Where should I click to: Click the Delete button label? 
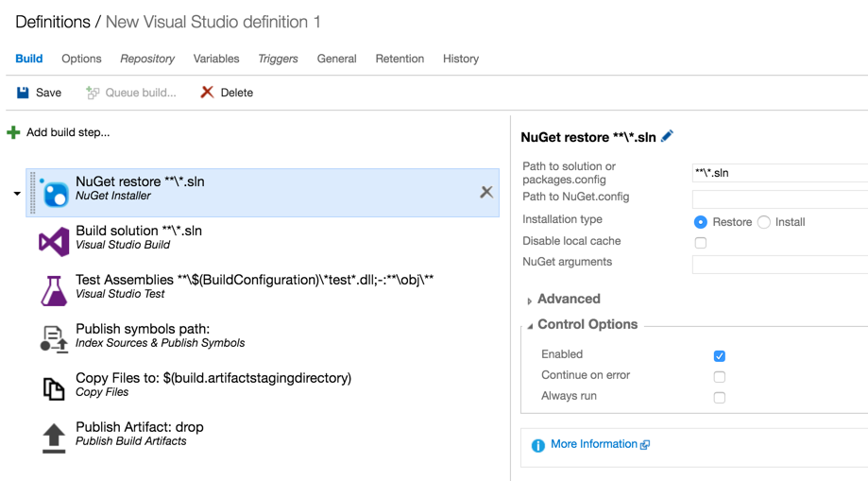click(237, 93)
